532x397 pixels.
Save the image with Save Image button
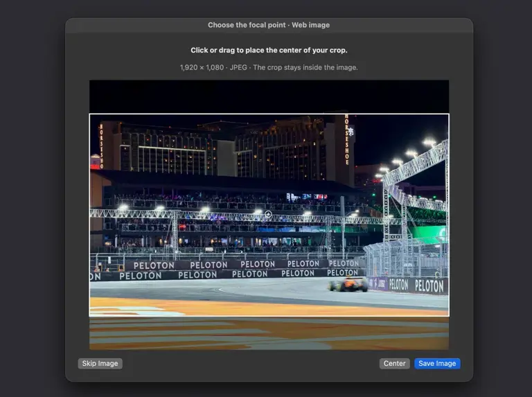tap(437, 364)
